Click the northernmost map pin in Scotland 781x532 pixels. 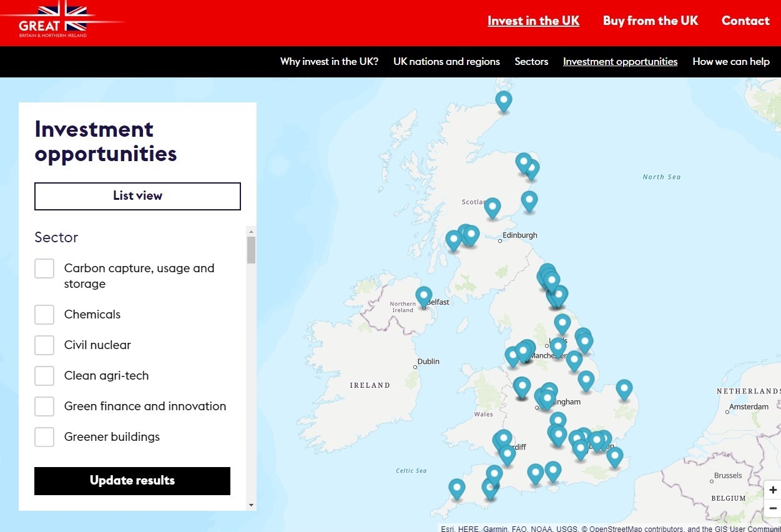tap(503, 101)
